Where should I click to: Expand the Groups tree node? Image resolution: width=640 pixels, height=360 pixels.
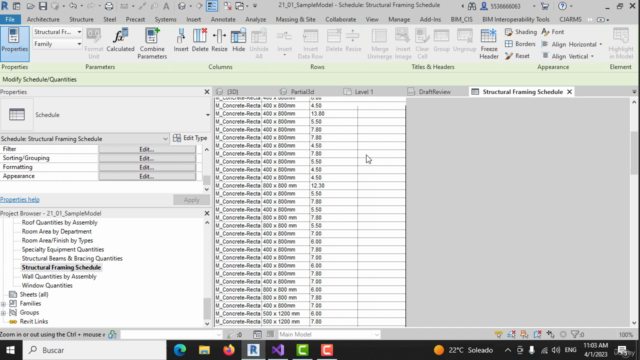[x=4, y=313]
